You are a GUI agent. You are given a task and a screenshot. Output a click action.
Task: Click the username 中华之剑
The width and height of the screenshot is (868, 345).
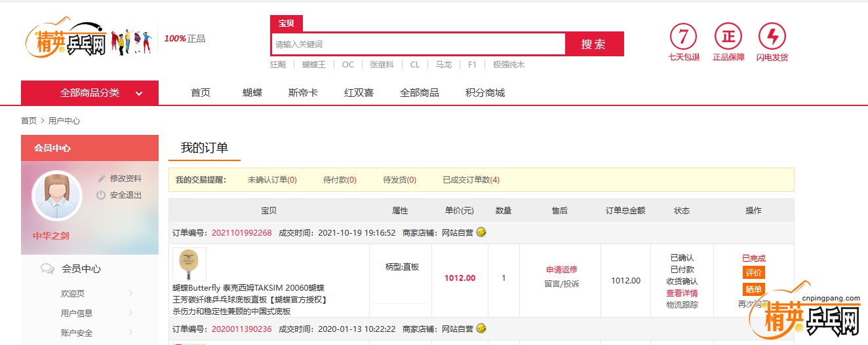[51, 236]
